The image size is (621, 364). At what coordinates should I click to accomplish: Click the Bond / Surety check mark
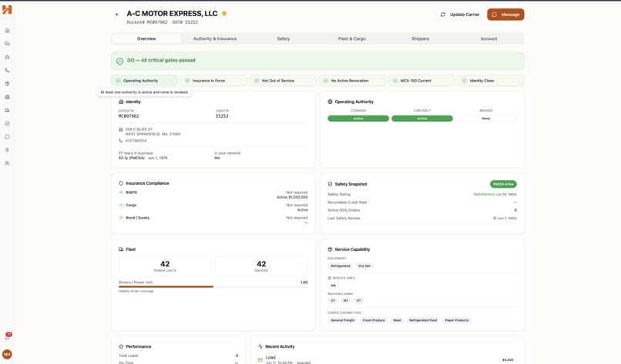[121, 218]
